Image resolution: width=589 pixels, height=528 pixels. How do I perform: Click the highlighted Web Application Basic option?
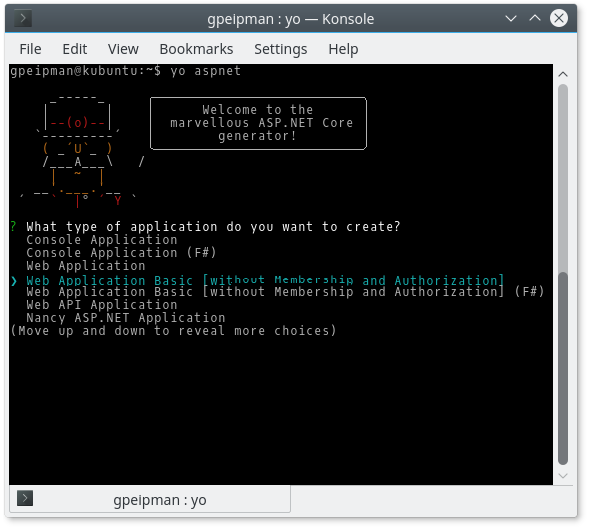click(x=265, y=280)
